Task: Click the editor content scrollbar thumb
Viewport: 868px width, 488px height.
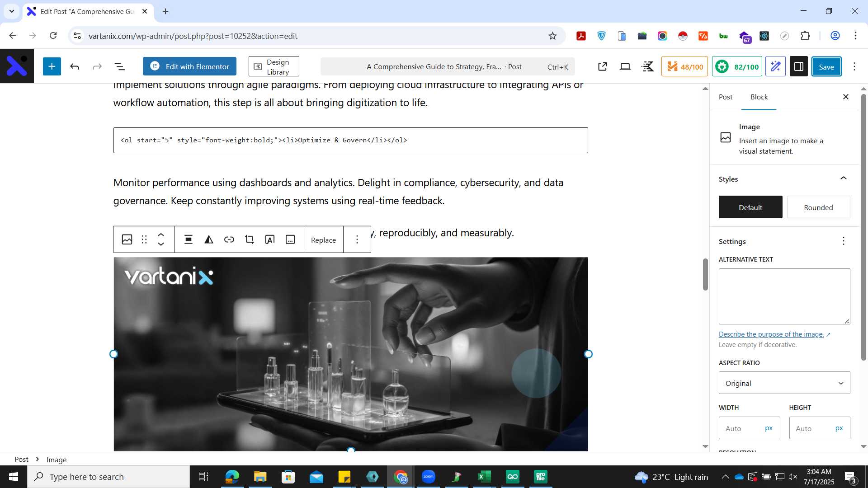Action: click(705, 274)
